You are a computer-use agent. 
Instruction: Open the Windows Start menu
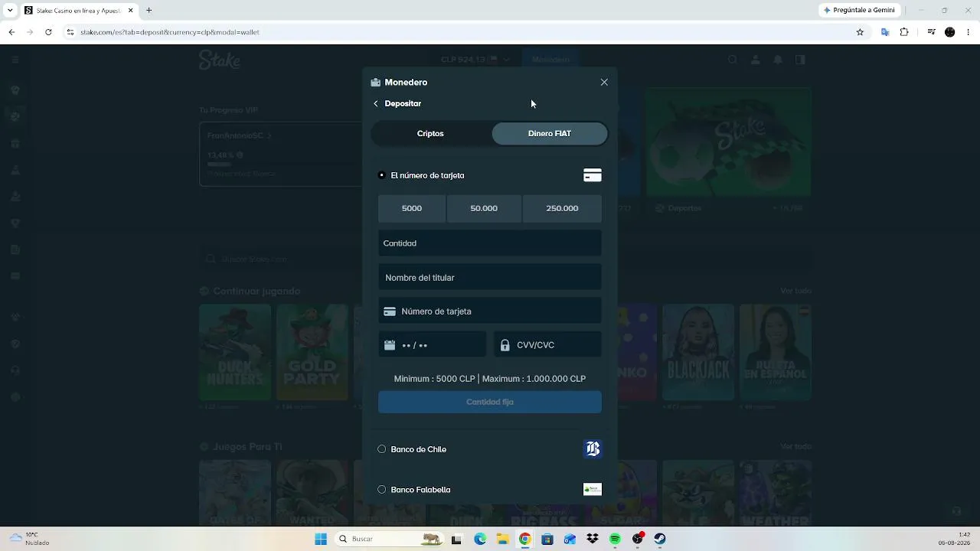click(321, 539)
